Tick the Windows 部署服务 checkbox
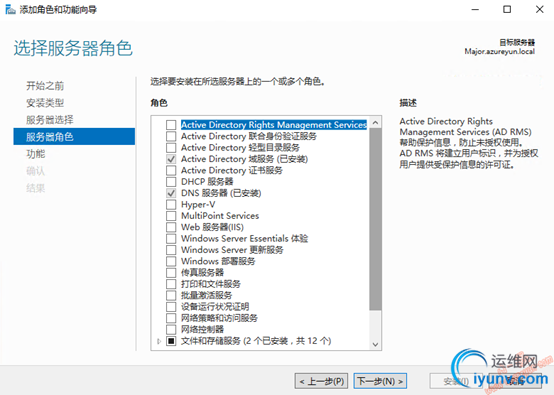This screenshot has height=395, width=554. (x=171, y=261)
